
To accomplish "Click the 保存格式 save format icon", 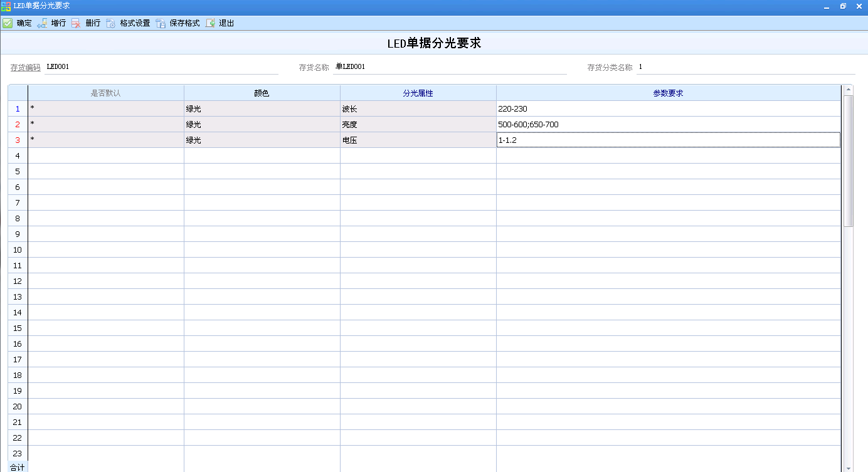I will (x=161, y=23).
